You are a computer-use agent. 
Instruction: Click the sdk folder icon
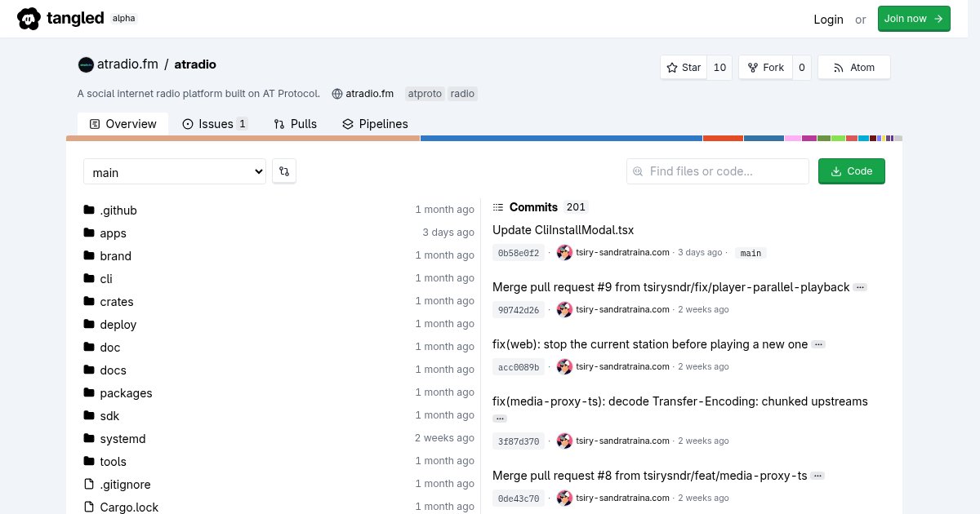(89, 415)
